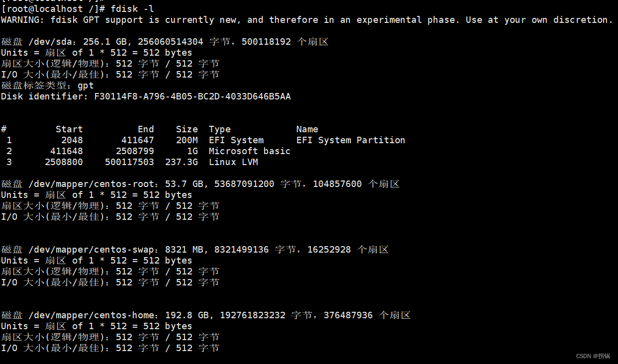This screenshot has height=364, width=618.
Task: Click the 'Microsoft basic' partition type
Action: coord(250,151)
